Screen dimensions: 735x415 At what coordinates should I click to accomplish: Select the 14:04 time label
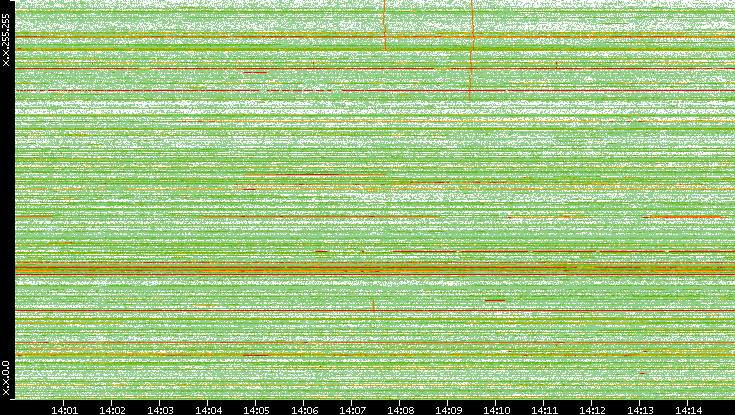(208, 410)
